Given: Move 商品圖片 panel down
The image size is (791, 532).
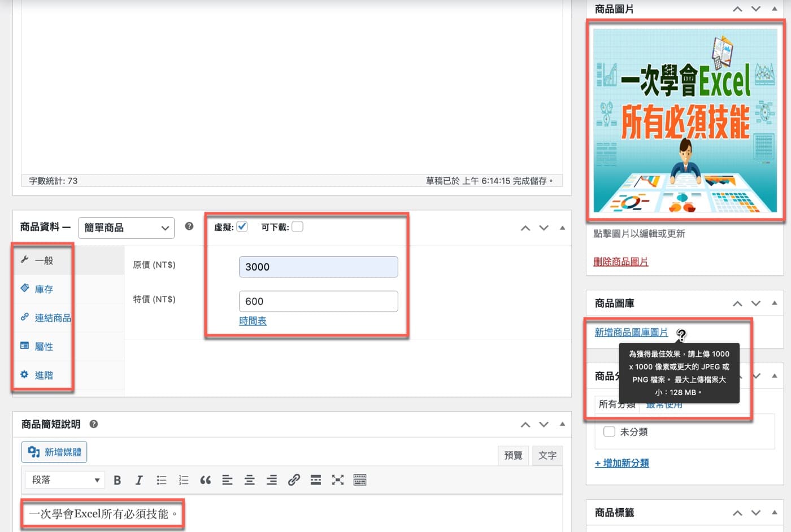Looking at the screenshot, I should 756,9.
